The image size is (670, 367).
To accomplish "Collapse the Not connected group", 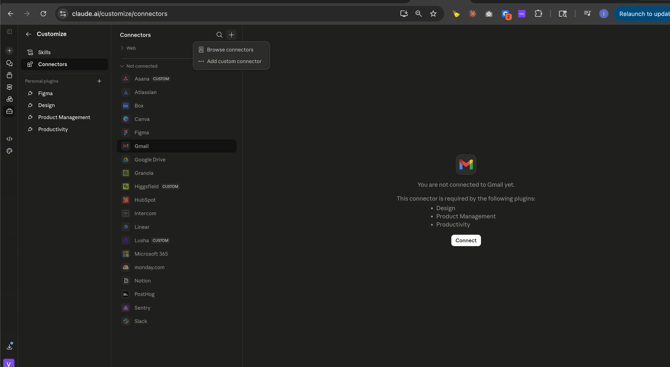I will [x=139, y=66].
